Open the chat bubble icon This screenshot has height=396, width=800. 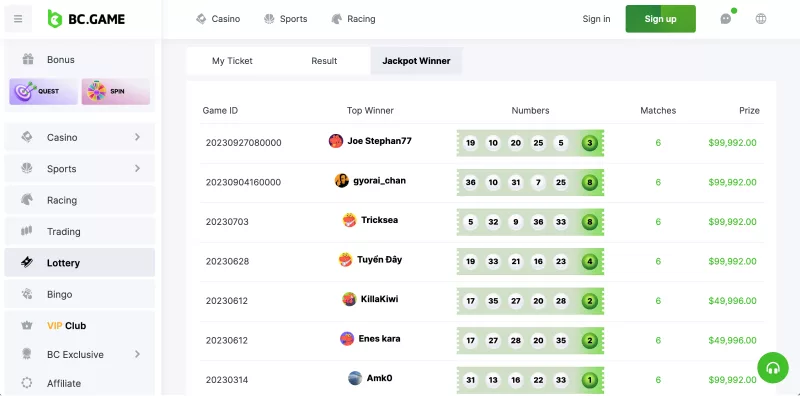pyautogui.click(x=726, y=19)
